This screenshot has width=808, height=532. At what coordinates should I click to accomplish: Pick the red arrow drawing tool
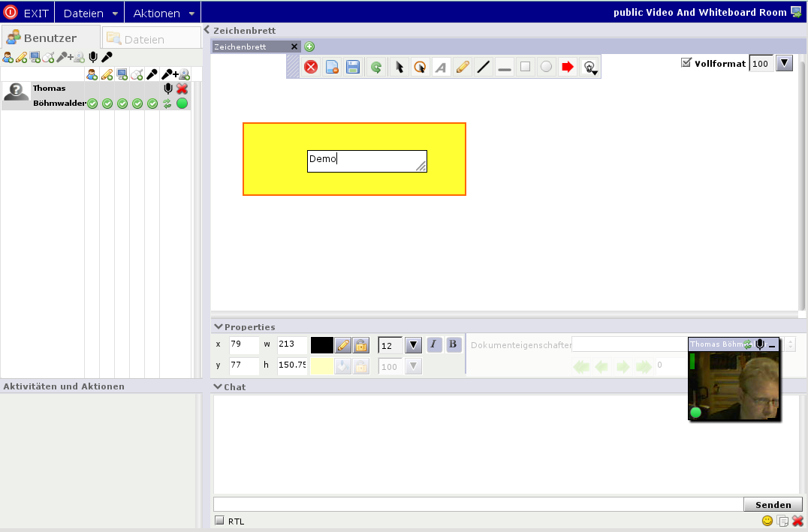568,68
